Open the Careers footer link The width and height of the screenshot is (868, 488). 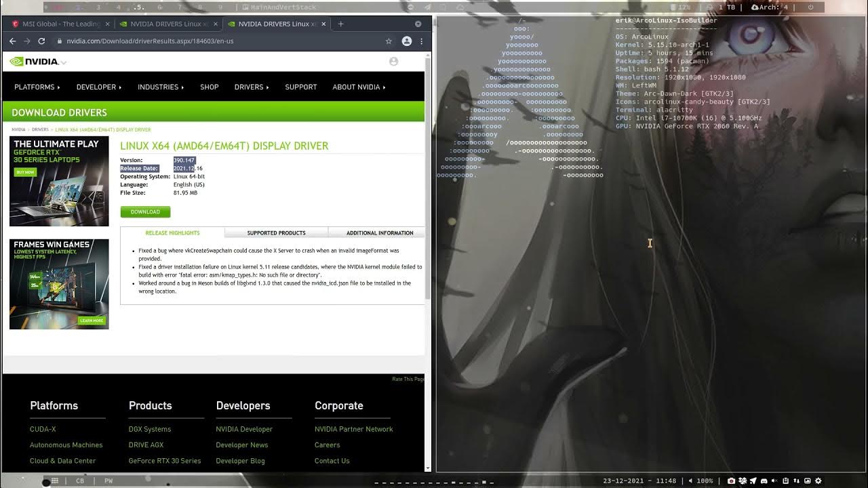click(x=327, y=445)
